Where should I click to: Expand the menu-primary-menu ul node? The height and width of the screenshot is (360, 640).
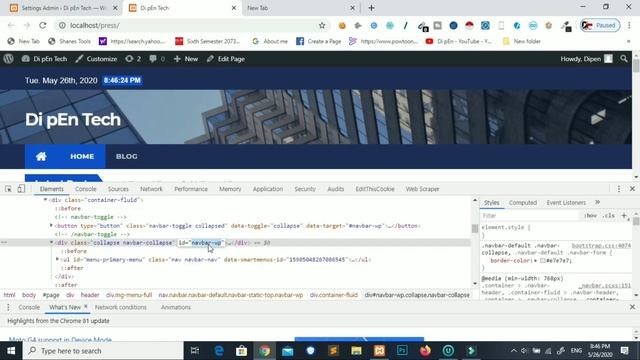(58, 259)
